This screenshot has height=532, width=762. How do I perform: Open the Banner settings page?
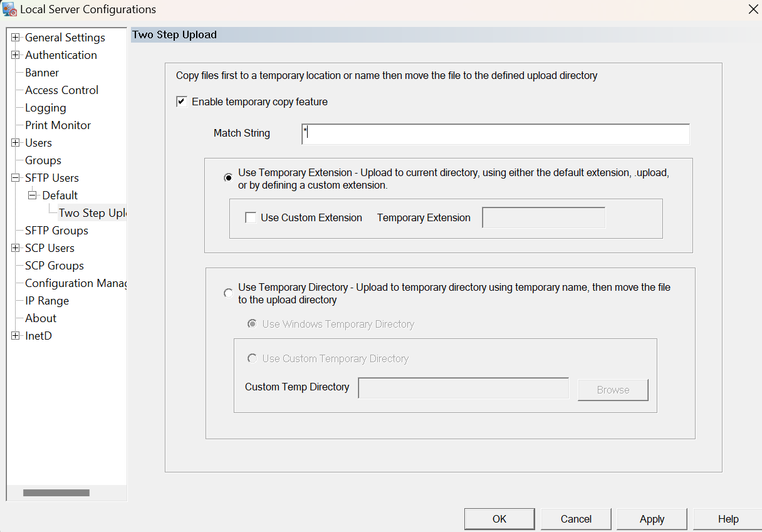click(42, 73)
